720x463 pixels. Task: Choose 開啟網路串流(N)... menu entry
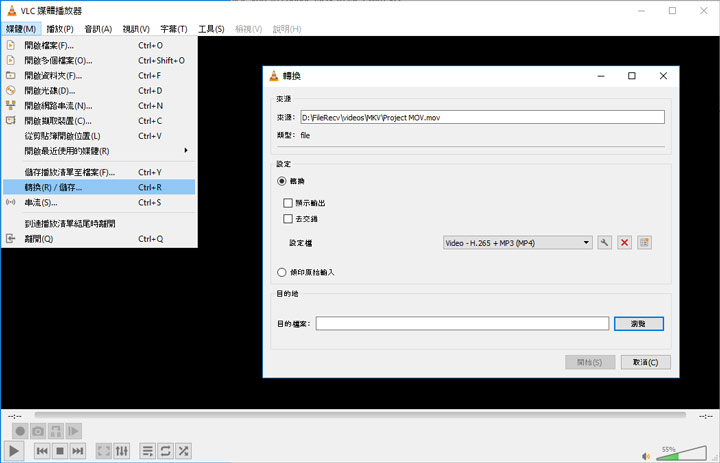[x=99, y=106]
